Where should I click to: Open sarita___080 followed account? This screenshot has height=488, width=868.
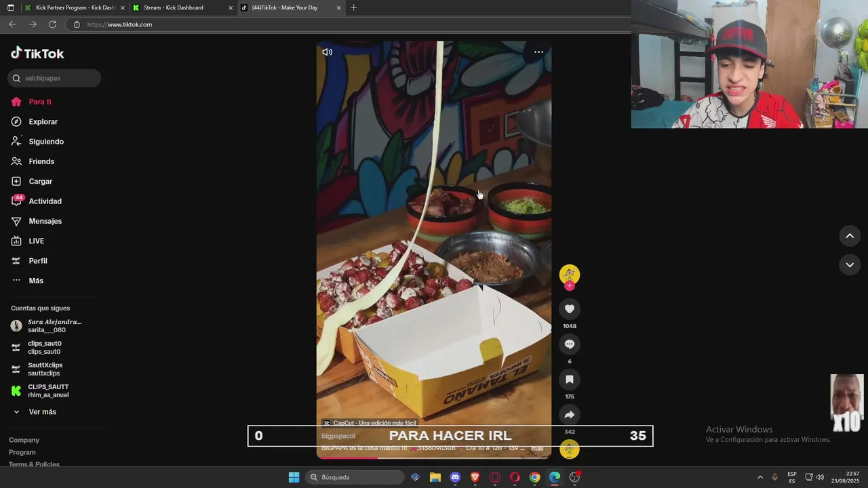[x=47, y=326]
